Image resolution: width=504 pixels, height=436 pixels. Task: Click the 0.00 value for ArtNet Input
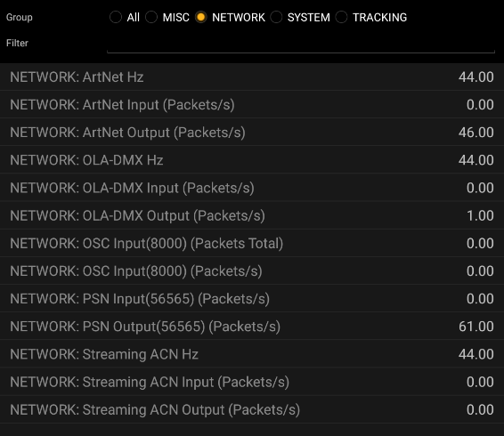coord(480,105)
